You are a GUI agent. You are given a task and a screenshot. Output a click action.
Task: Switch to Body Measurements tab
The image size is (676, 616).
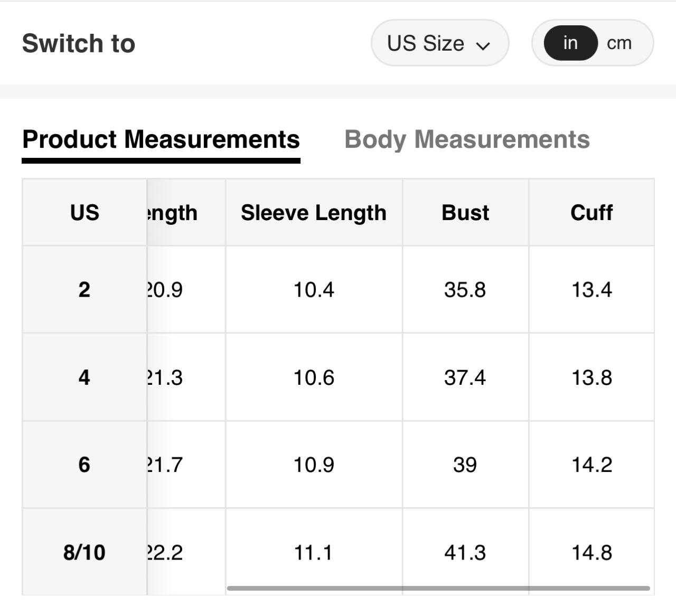[x=467, y=139]
